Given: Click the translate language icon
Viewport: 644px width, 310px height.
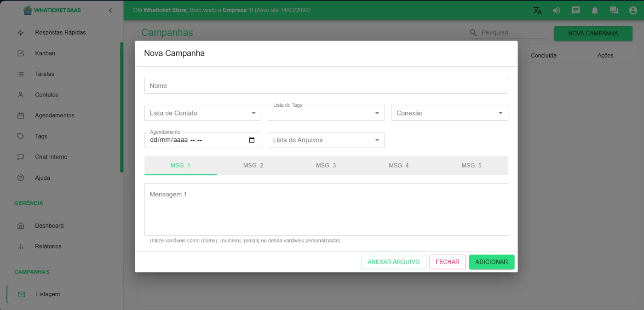Looking at the screenshot, I should (537, 10).
